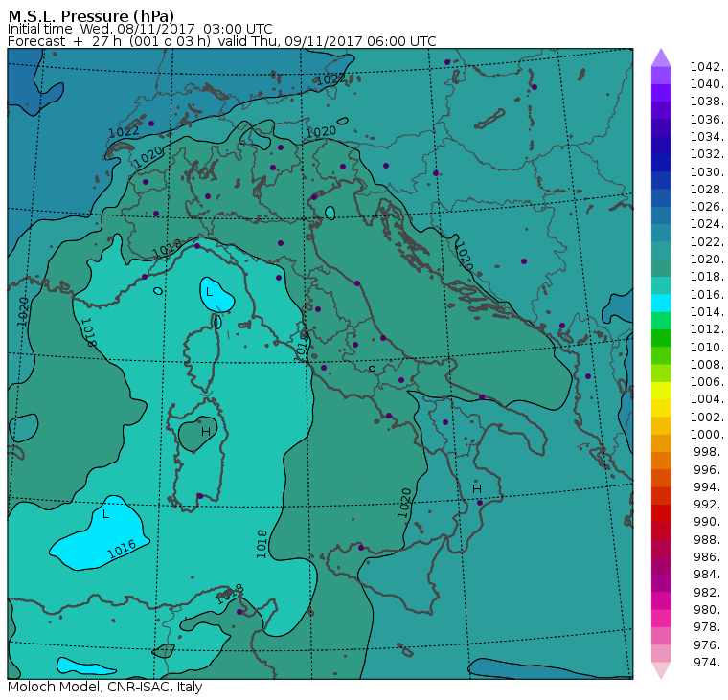Click the "1002." legend label
Image resolution: width=728 pixels, height=700 pixels.
(x=707, y=417)
